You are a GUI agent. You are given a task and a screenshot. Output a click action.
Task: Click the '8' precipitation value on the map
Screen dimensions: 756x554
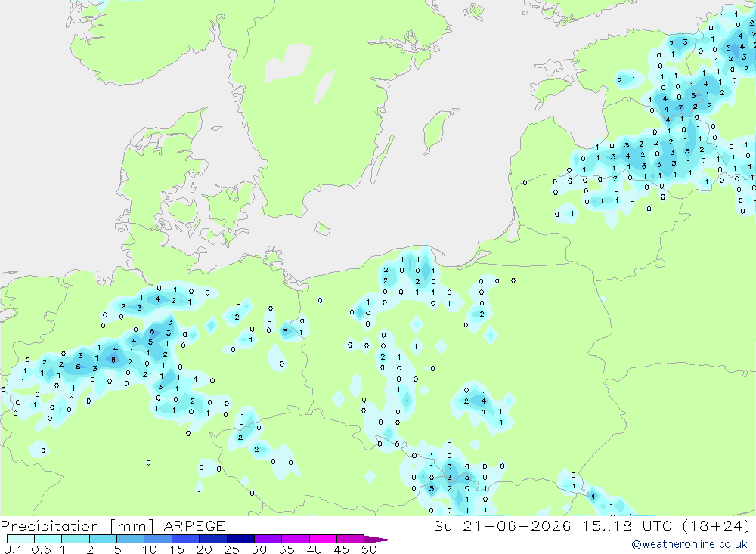click(x=113, y=360)
